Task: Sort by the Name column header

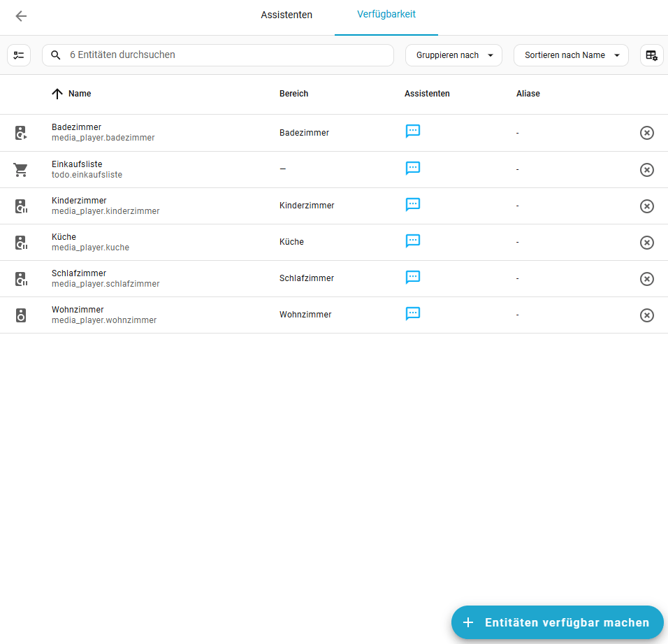Action: (x=80, y=94)
